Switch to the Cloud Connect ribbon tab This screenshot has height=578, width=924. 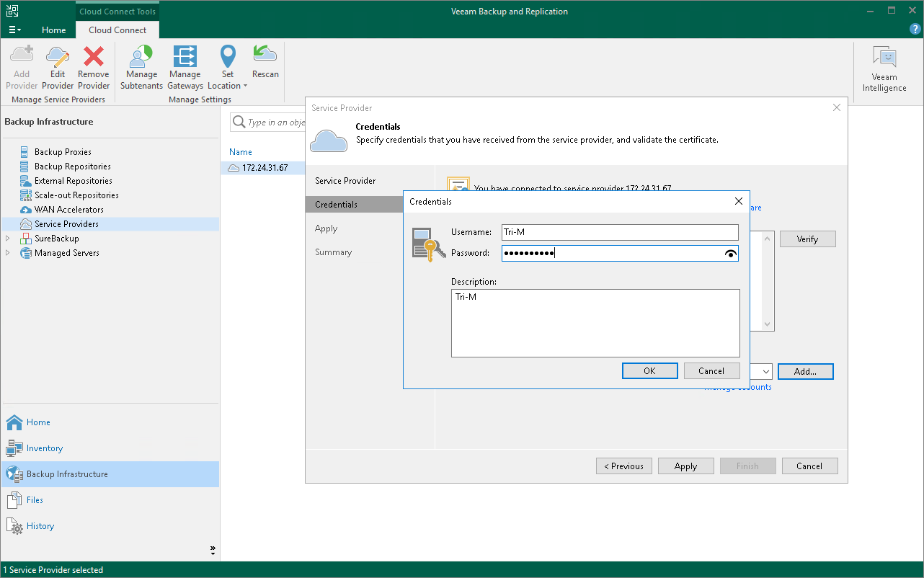(117, 30)
